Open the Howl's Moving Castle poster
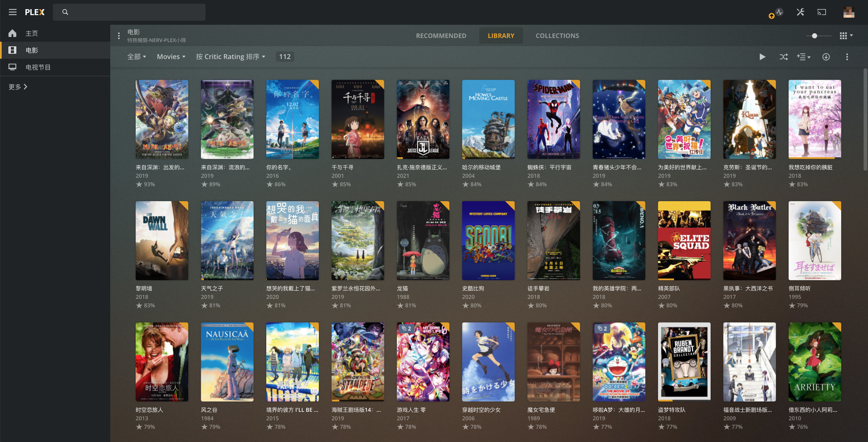This screenshot has width=868, height=442. pyautogui.click(x=488, y=119)
